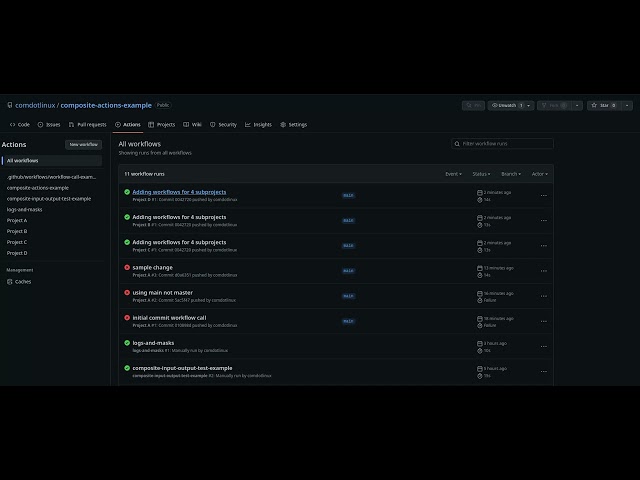This screenshot has width=640, height=480.
Task: Open options menu for composite-input-output-test-example run
Action: tap(544, 372)
